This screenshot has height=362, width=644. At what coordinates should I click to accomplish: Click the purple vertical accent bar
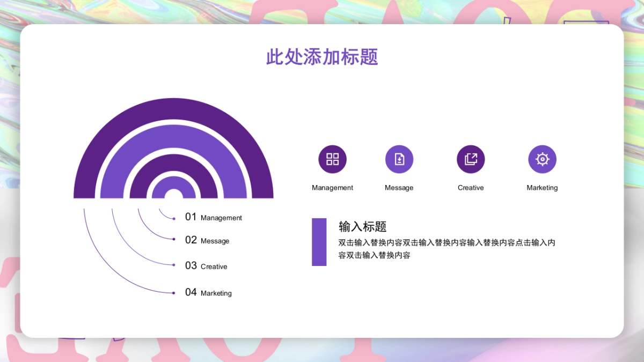[x=319, y=242]
